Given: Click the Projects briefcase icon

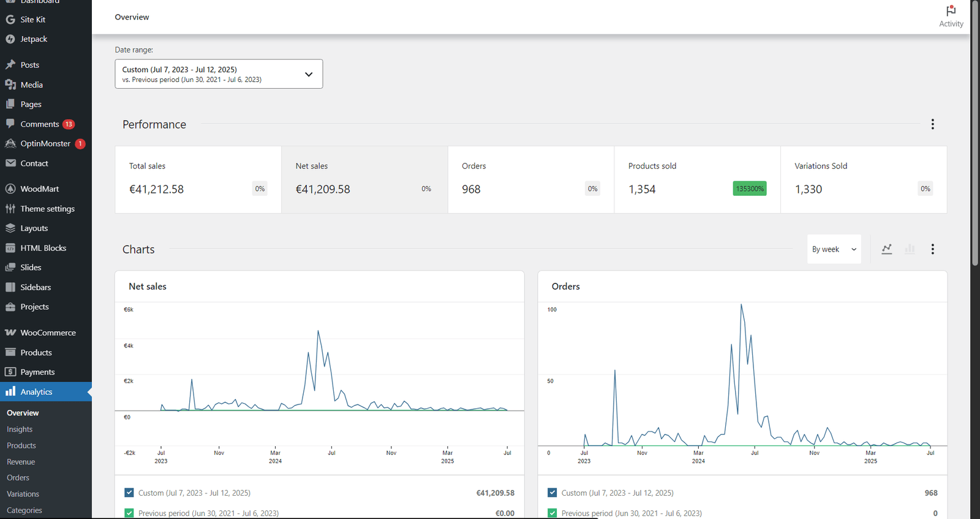Looking at the screenshot, I should (x=10, y=307).
